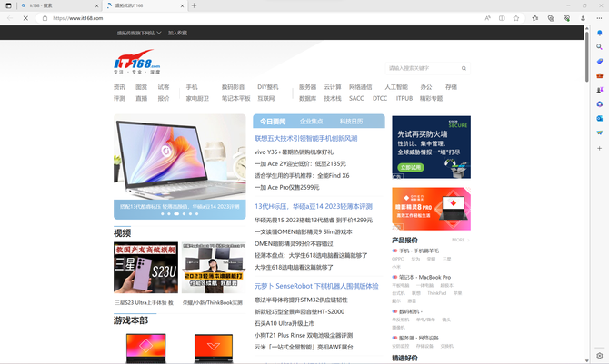
Task: Open the Collections icon
Action: click(551, 18)
